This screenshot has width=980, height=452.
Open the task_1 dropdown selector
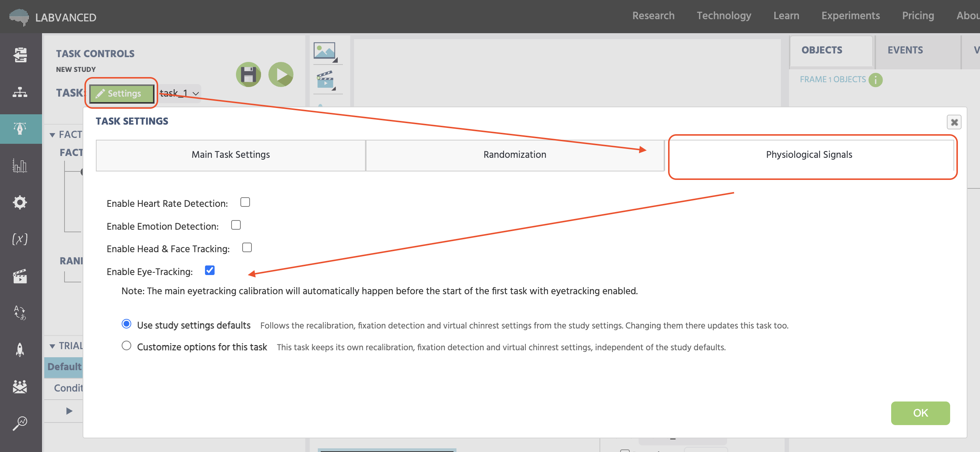[179, 93]
